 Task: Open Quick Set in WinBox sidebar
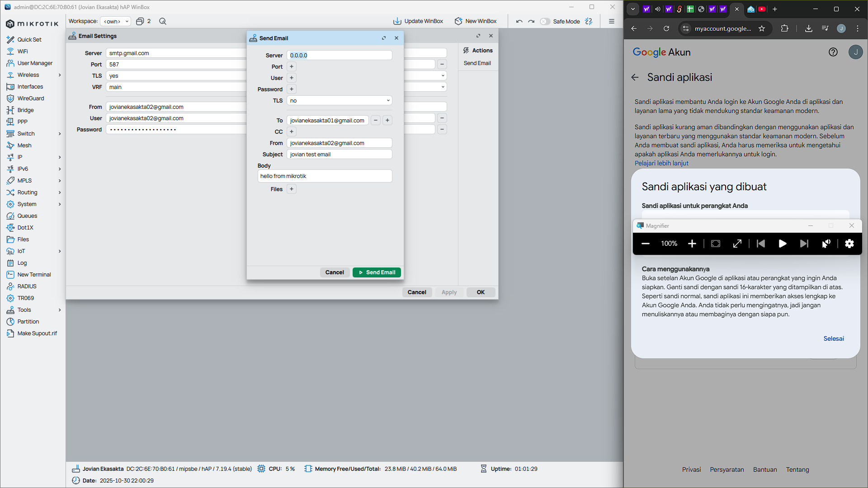pos(29,40)
